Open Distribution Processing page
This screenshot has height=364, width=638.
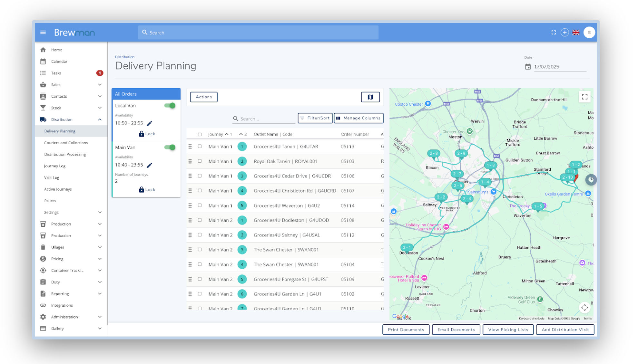pyautogui.click(x=65, y=154)
